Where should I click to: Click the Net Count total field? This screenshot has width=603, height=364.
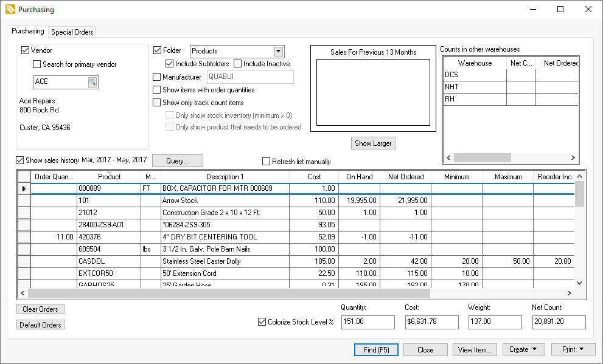coord(559,322)
